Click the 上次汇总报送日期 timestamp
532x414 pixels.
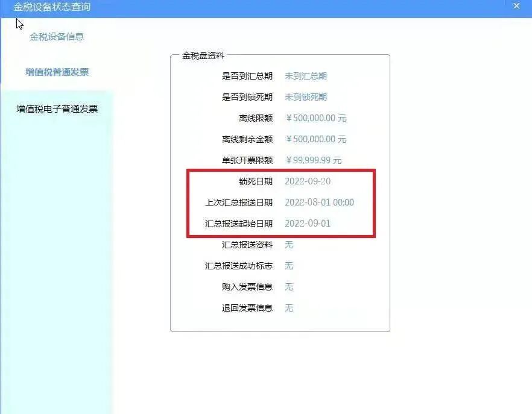coord(320,202)
